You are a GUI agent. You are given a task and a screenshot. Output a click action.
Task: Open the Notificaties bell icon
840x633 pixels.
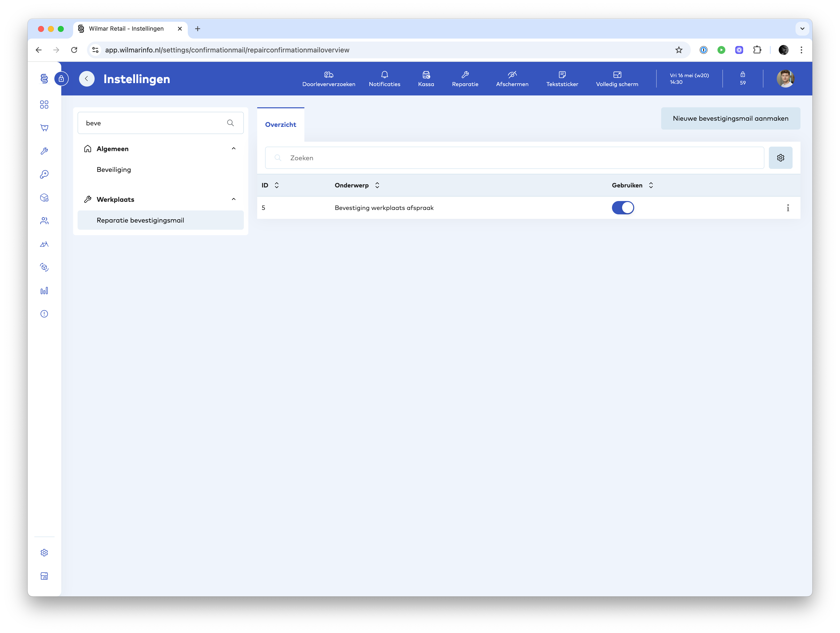[x=384, y=74]
